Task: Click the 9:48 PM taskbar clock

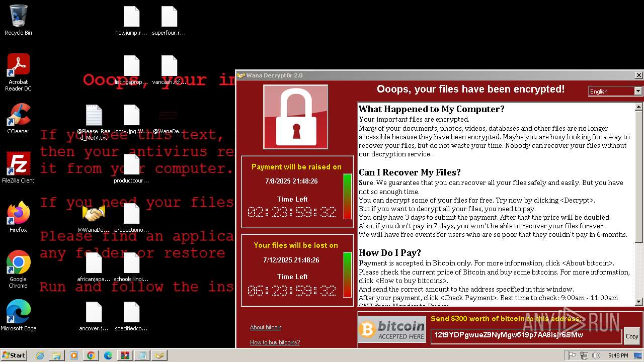Action: 618,355
